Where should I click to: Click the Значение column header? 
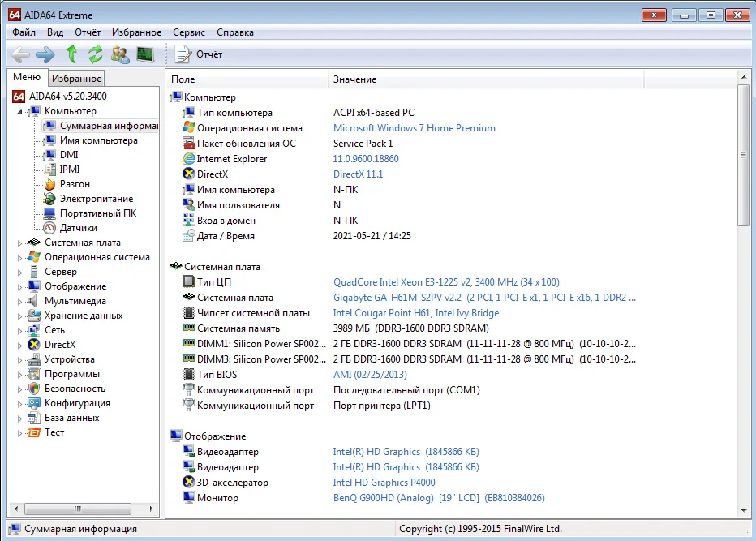354,79
